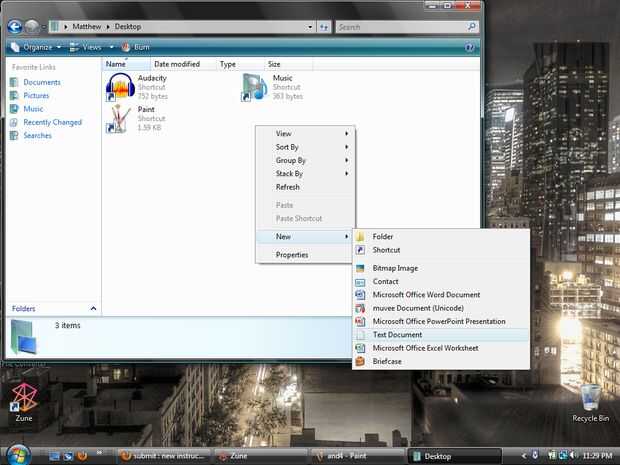Click the Forward navigation arrow
The width and height of the screenshot is (620, 465).
(32, 27)
